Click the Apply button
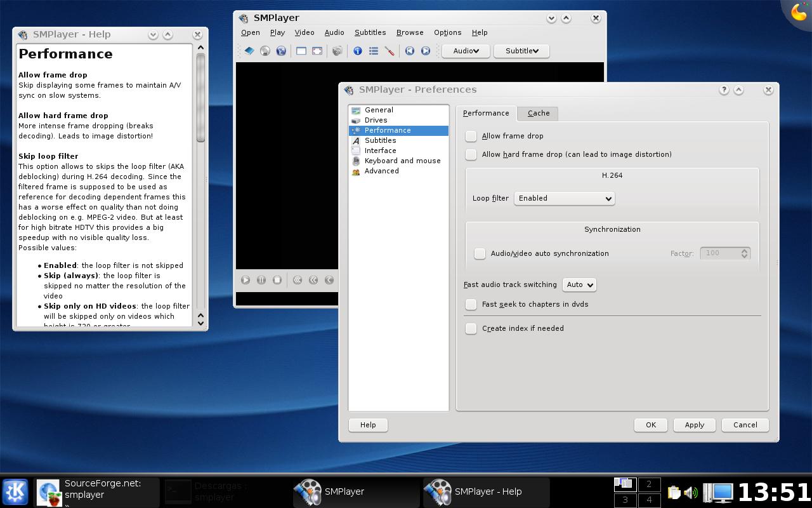The width and height of the screenshot is (812, 508). click(x=695, y=425)
